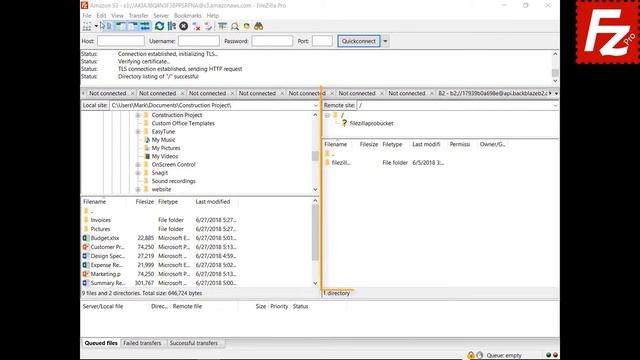Click the FileZilla icon in the title bar

(84, 5)
